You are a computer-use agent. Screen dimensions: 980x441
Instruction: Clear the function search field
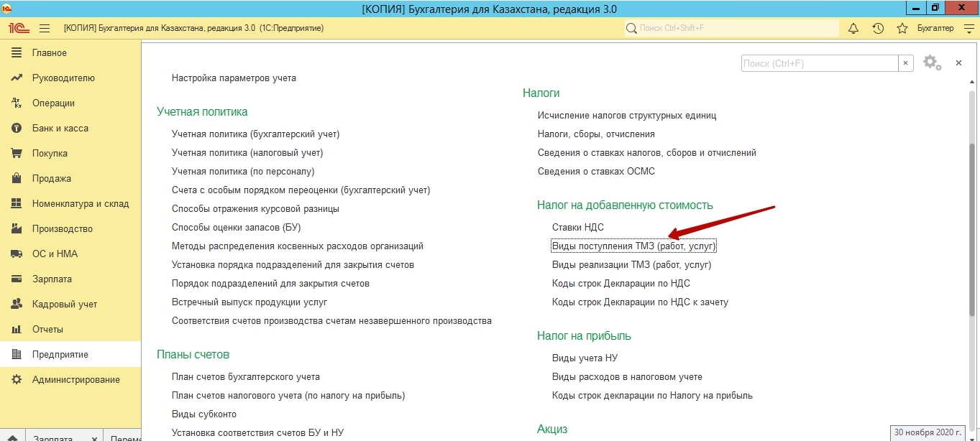(x=906, y=63)
